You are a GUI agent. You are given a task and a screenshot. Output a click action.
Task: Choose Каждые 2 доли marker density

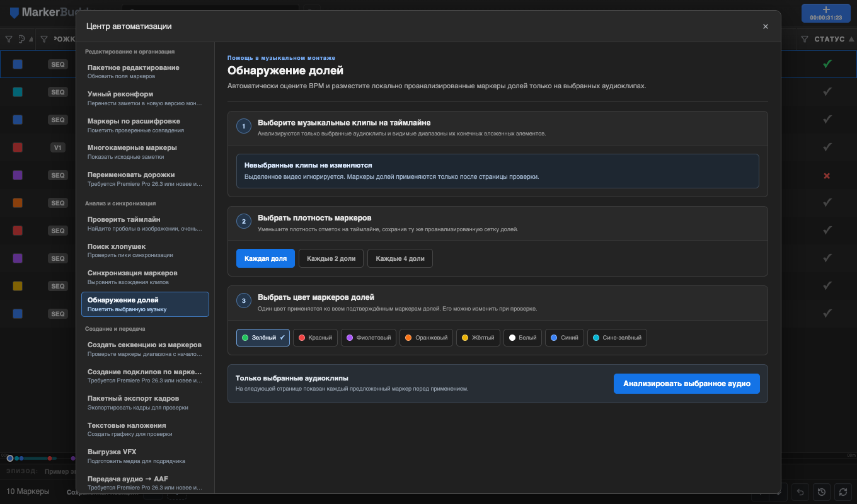(x=331, y=258)
